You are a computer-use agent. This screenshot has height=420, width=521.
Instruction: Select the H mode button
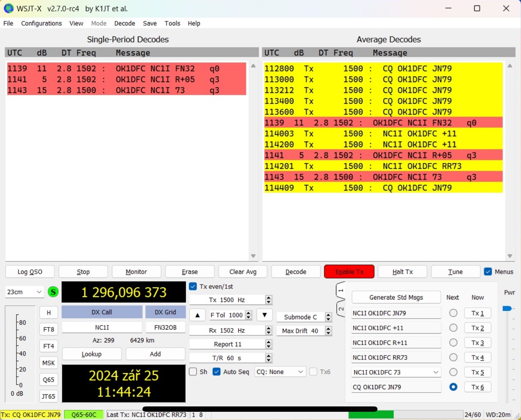point(49,313)
